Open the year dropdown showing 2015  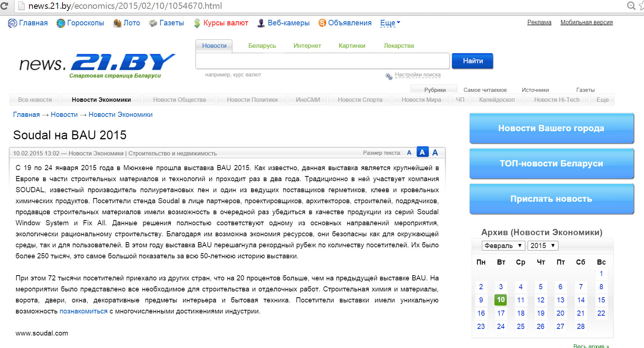(543, 245)
